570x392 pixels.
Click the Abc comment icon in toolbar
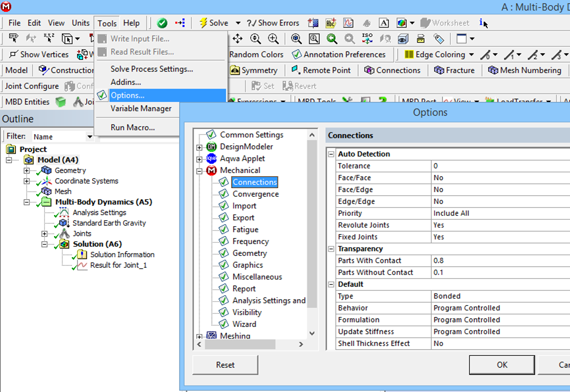pos(331,23)
